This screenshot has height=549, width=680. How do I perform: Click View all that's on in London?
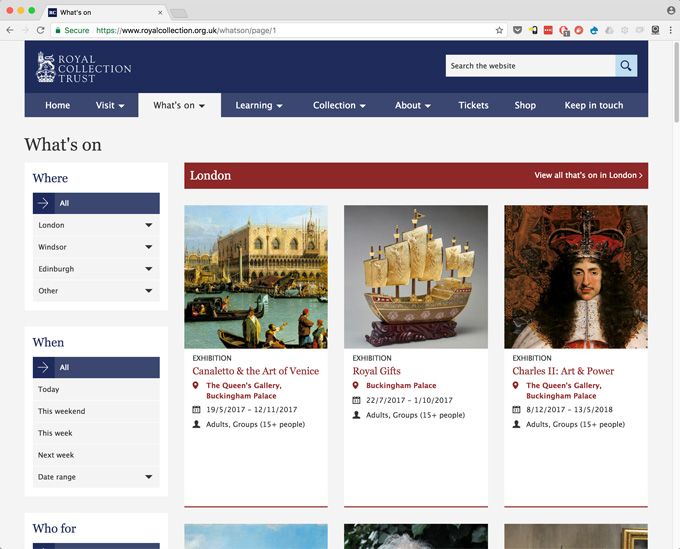[x=588, y=175]
